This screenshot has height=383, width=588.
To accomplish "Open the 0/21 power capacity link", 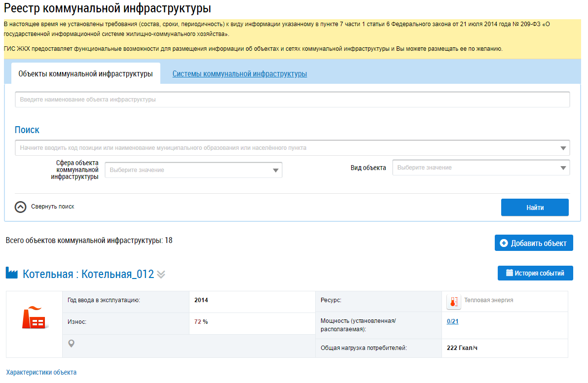I will pos(452,321).
